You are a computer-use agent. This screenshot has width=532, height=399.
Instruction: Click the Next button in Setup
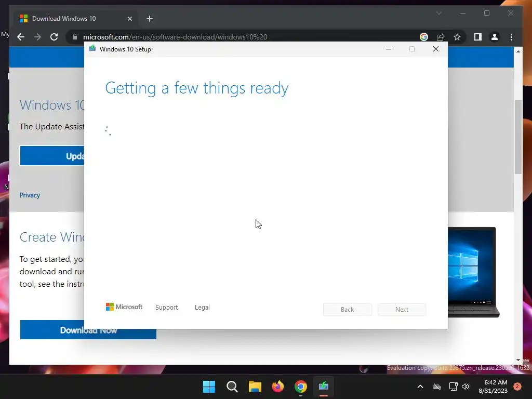[402, 310]
